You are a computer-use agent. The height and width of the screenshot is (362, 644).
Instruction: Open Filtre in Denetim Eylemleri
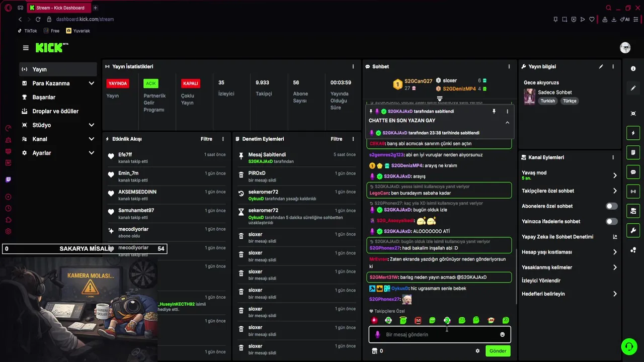337,139
